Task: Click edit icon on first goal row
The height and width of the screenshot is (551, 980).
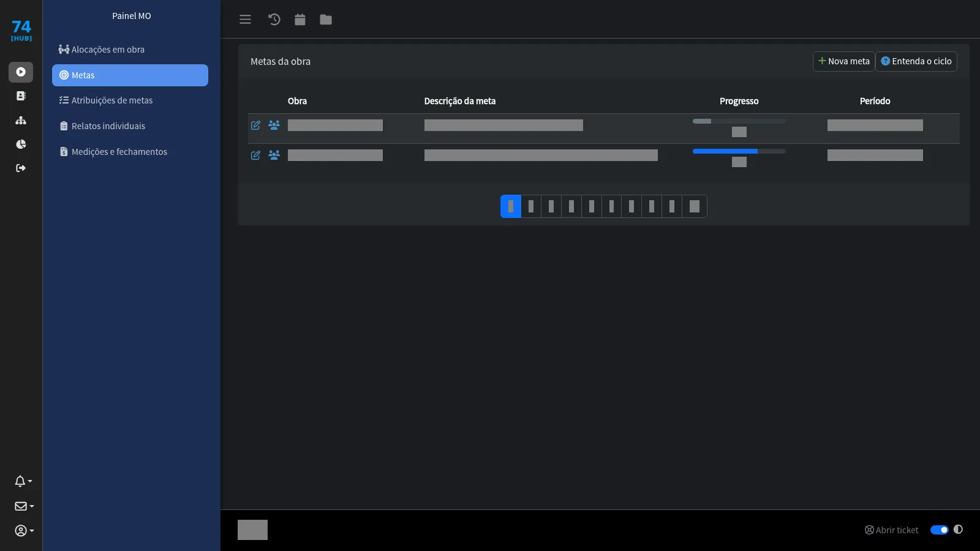Action: [x=255, y=125]
